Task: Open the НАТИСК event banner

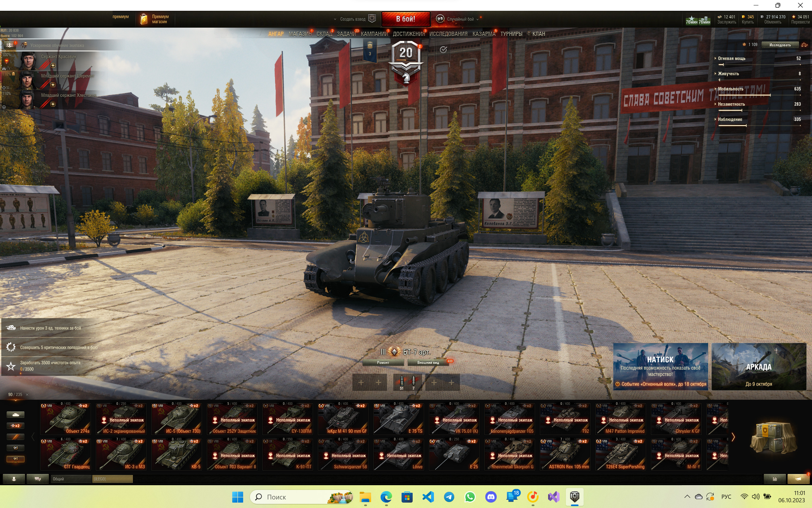Action: coord(660,366)
